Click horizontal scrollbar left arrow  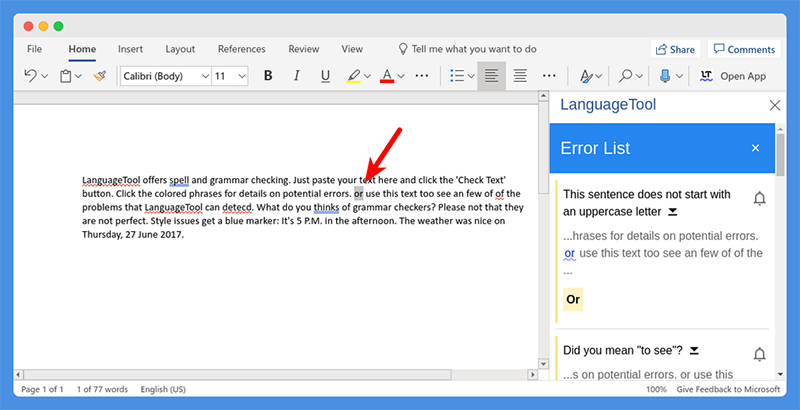click(x=18, y=375)
